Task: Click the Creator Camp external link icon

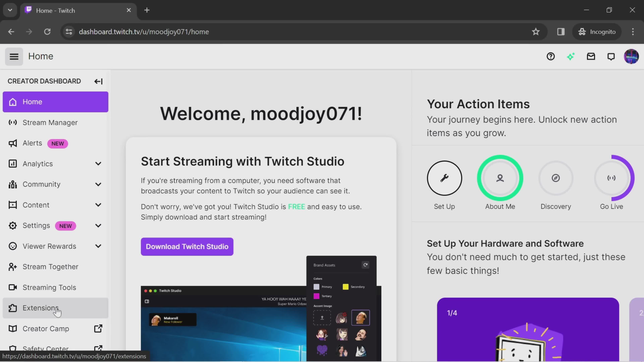Action: tap(98, 328)
